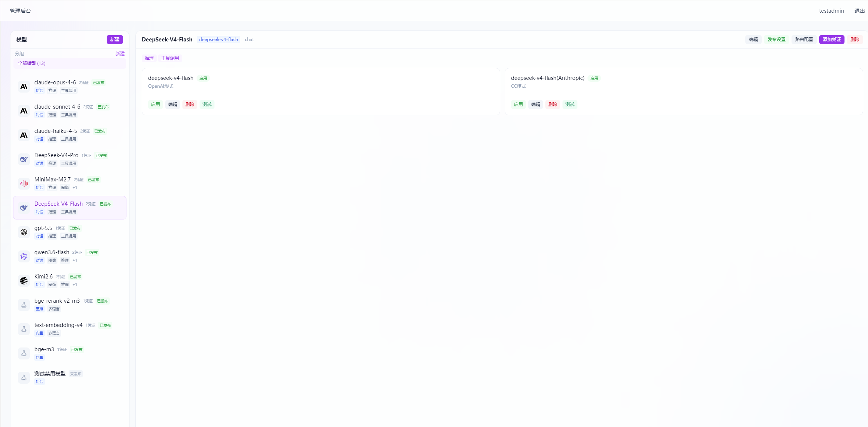Click the +1 tag in the Kimi2.6 row
The height and width of the screenshot is (427, 868).
(x=75, y=285)
